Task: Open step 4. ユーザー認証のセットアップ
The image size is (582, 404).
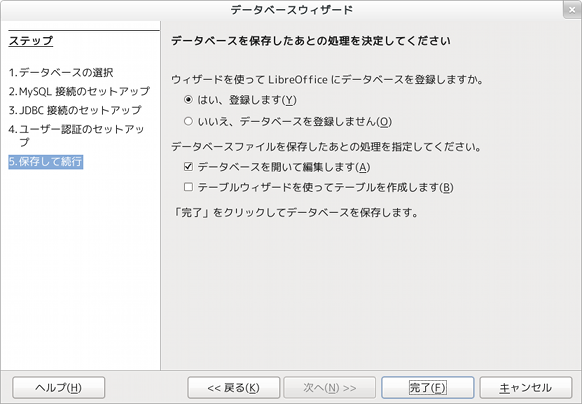Action: point(76,136)
